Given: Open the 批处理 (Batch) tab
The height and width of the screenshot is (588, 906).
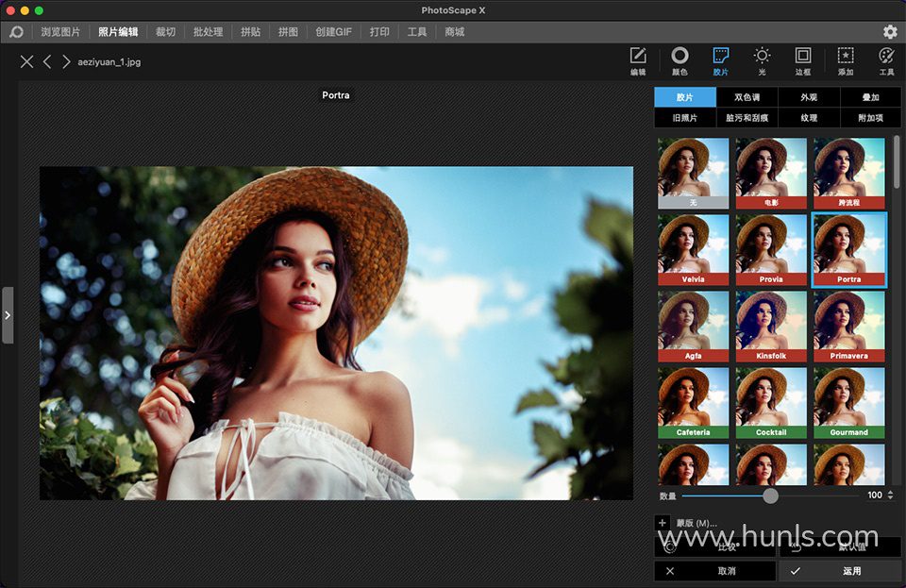Looking at the screenshot, I should [208, 31].
